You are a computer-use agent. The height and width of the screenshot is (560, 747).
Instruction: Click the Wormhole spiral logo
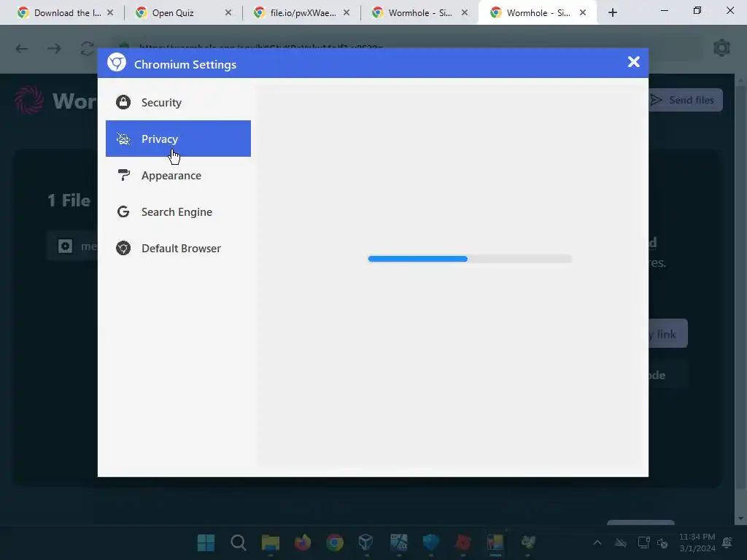pyautogui.click(x=29, y=100)
